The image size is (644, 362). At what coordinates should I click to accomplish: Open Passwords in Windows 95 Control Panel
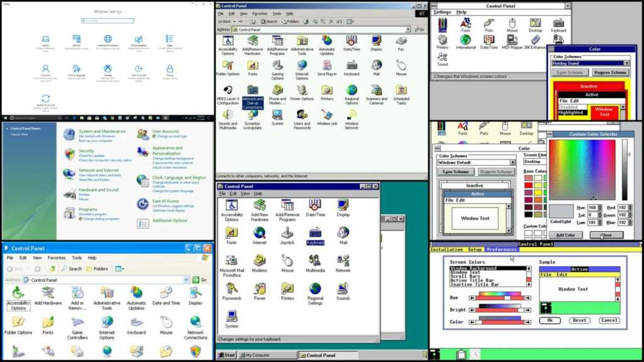231,292
